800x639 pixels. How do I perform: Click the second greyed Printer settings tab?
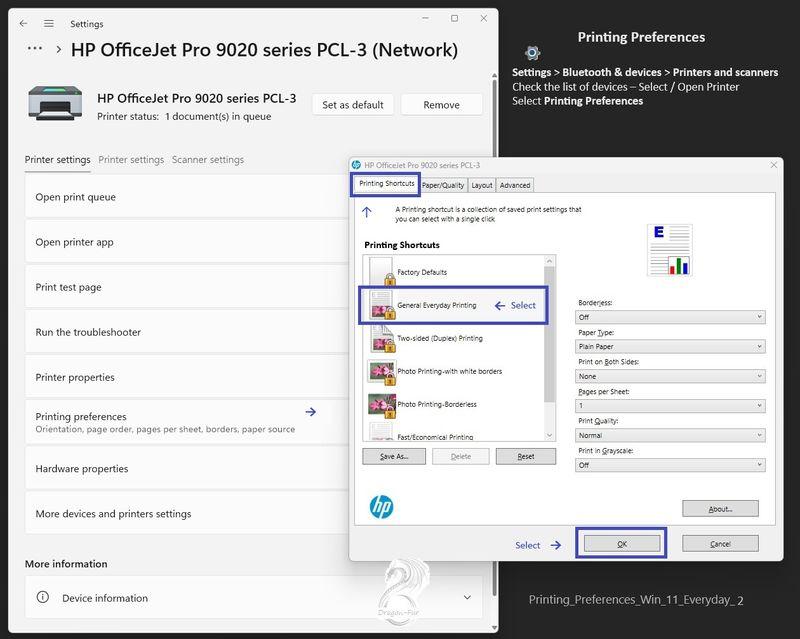[x=131, y=160]
